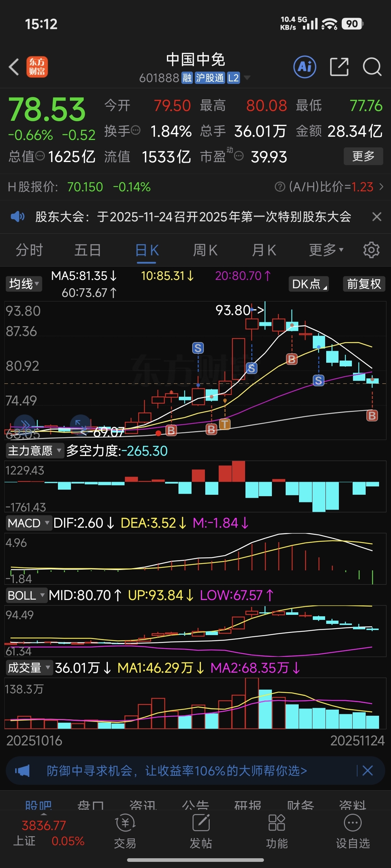This screenshot has width=391, height=868.
Task: Tap the MA5:81.35 value
Action: click(84, 276)
